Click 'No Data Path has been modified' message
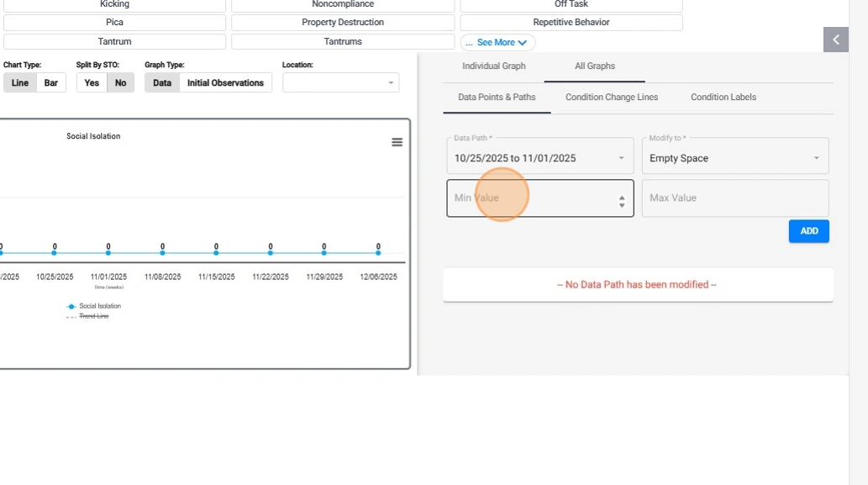The image size is (868, 485). 637,285
